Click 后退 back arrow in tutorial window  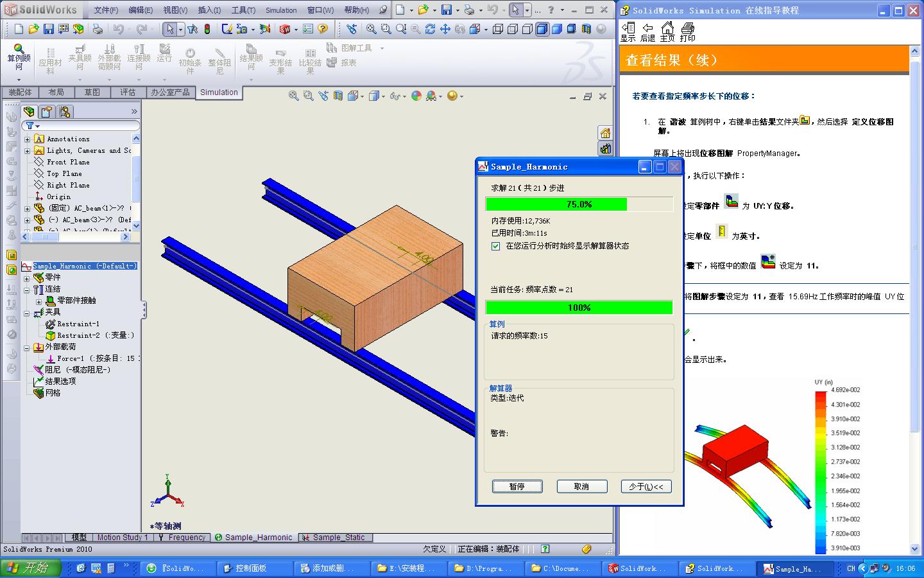(x=648, y=31)
